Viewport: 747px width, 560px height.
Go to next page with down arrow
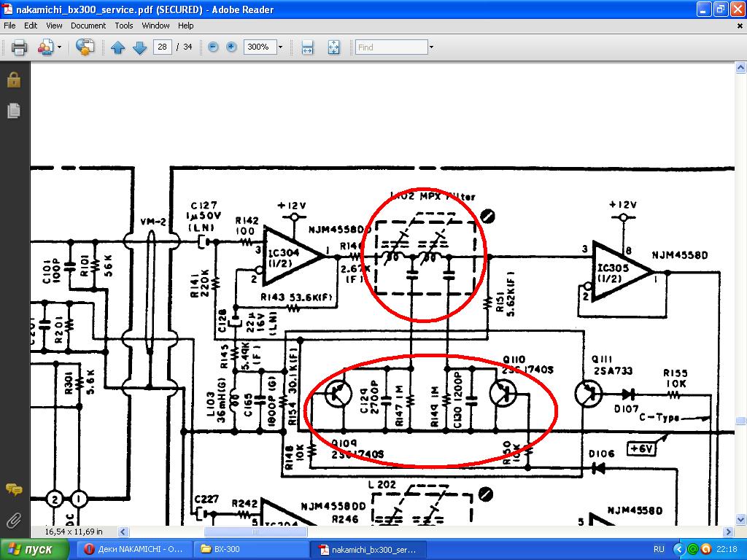139,47
